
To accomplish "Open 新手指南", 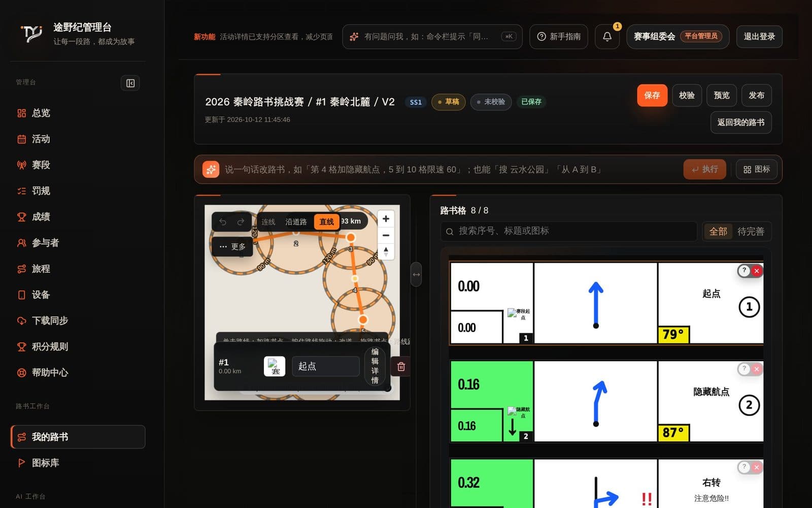I will 558,37.
